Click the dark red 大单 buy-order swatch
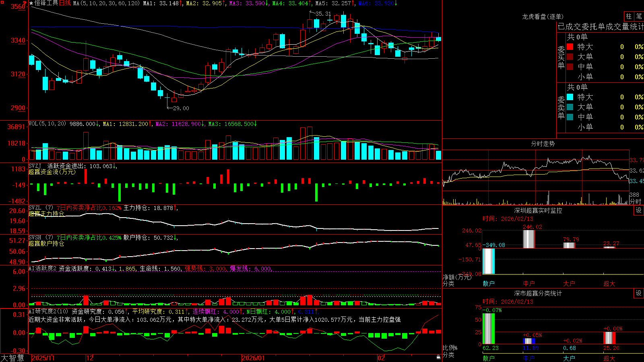The width and height of the screenshot is (644, 362). click(570, 57)
